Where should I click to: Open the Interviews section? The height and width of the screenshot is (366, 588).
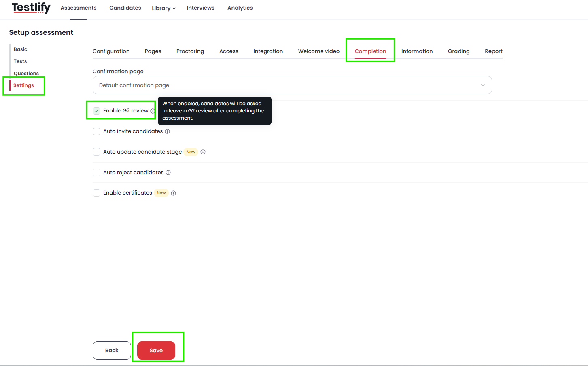pos(200,8)
